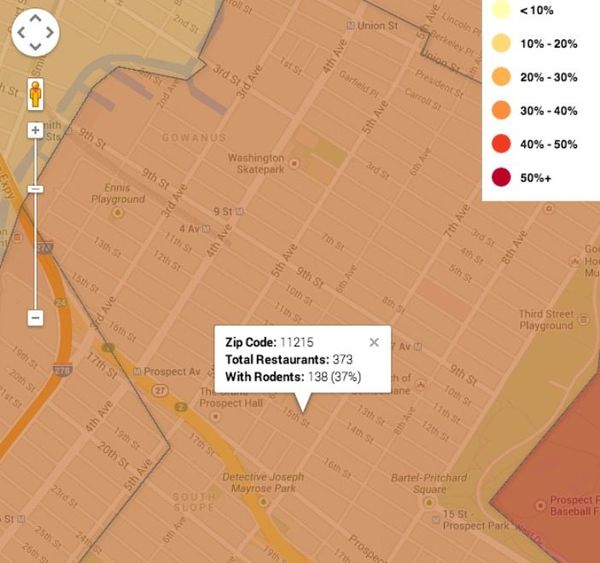
Task: Click the 4 Av subway station icon
Action: [206, 228]
